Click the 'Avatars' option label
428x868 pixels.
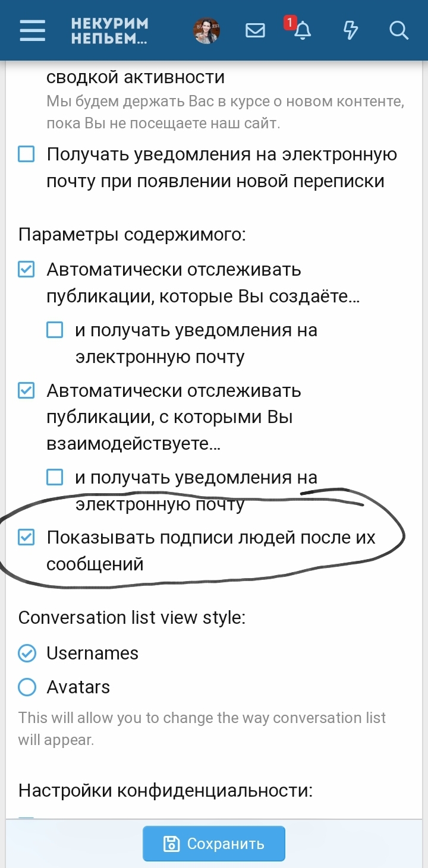[78, 687]
